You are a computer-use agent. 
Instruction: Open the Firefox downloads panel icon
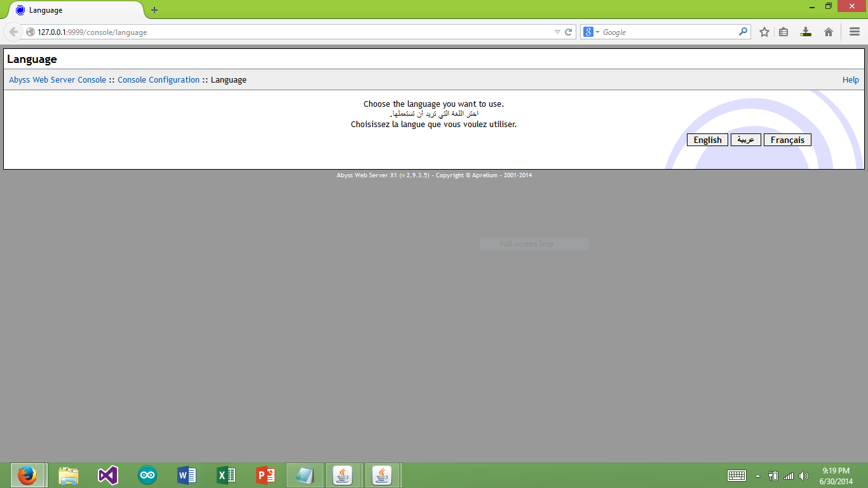[x=806, y=31]
